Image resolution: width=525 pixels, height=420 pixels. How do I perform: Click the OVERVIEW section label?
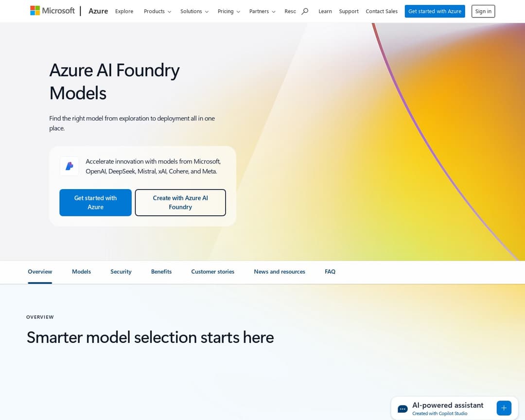40,317
